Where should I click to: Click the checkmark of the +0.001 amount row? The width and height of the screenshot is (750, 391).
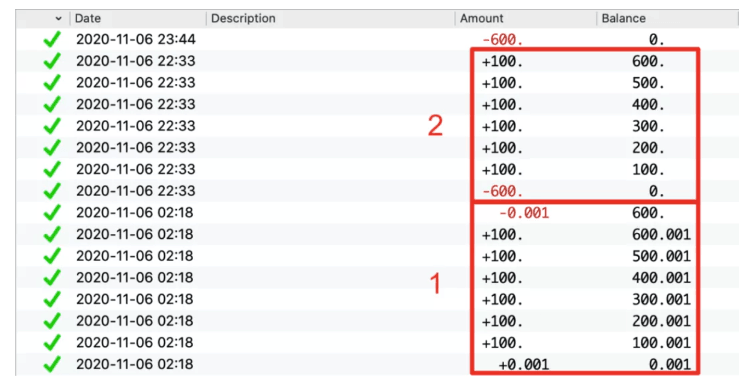pos(52,364)
